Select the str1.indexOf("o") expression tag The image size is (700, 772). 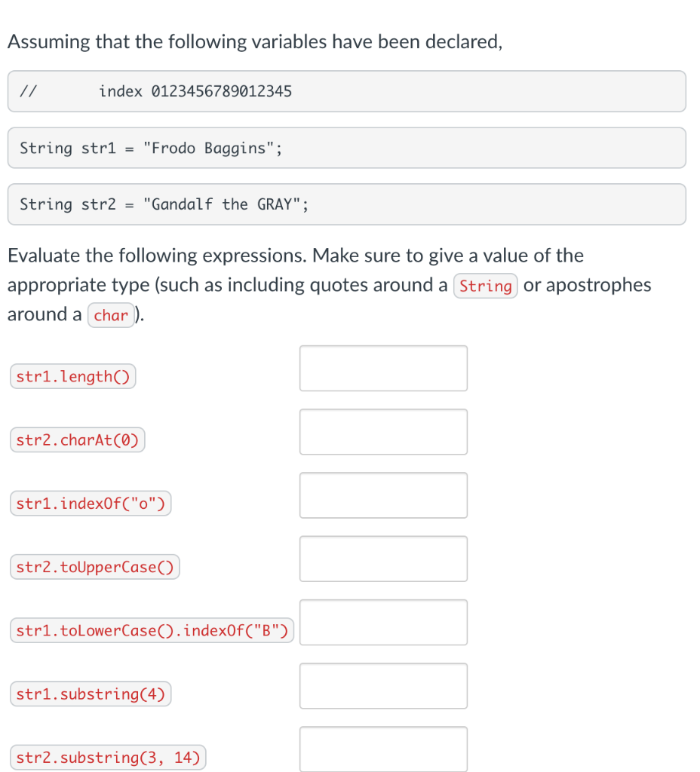pos(91,503)
